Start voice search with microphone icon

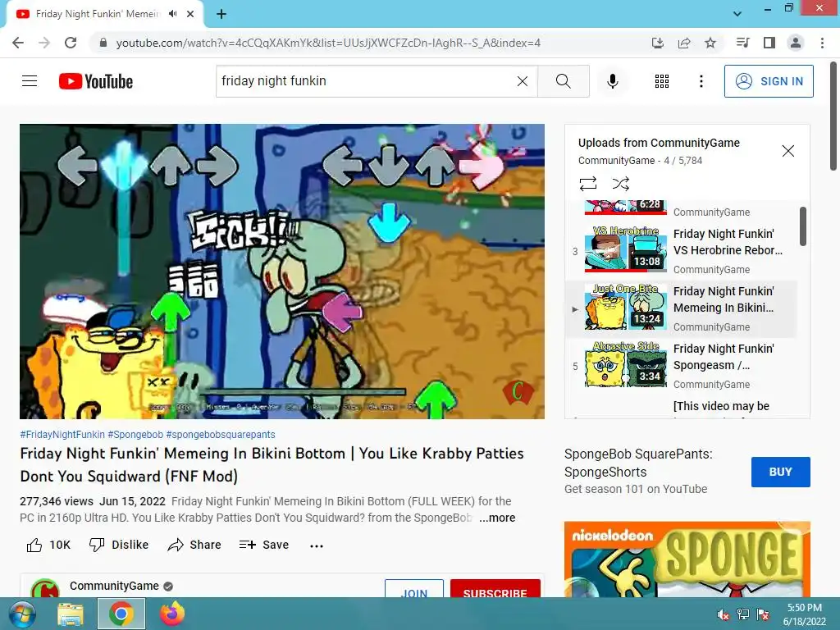(x=612, y=81)
